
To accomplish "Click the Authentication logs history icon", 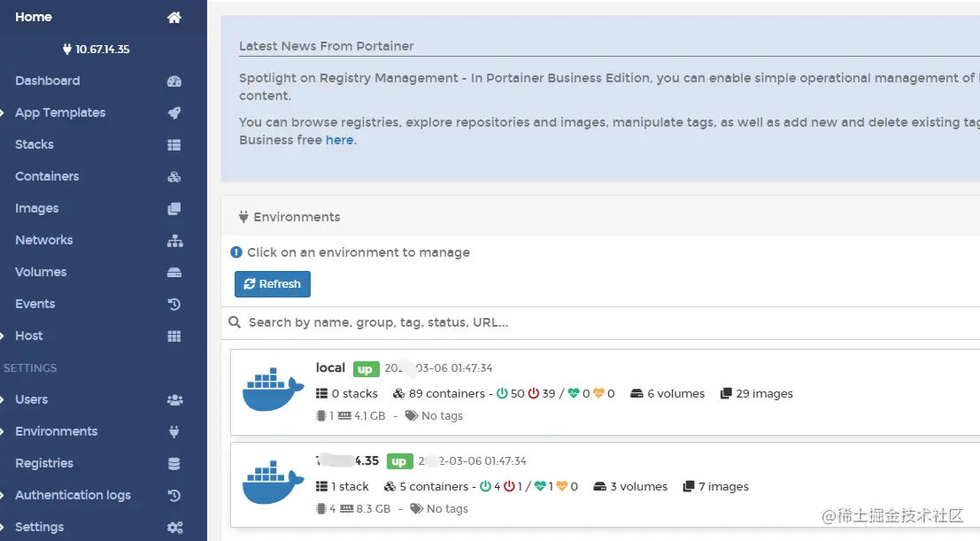I will coord(174,496).
